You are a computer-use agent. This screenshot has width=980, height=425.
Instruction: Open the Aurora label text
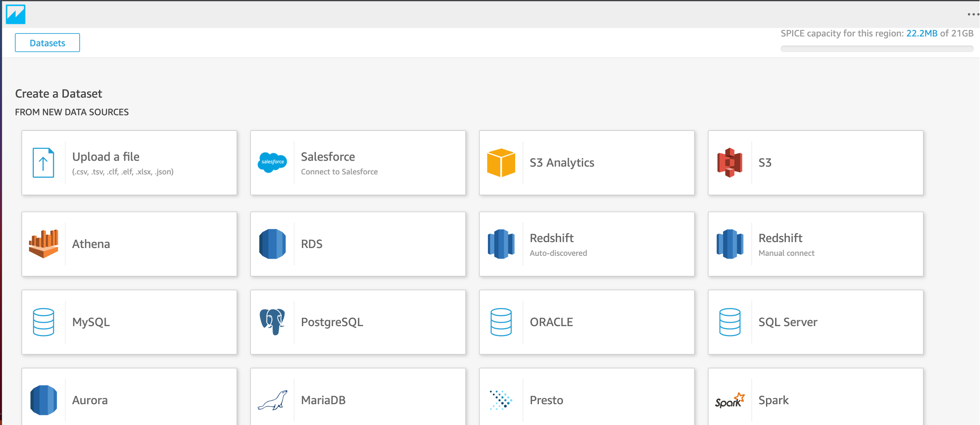(x=90, y=400)
